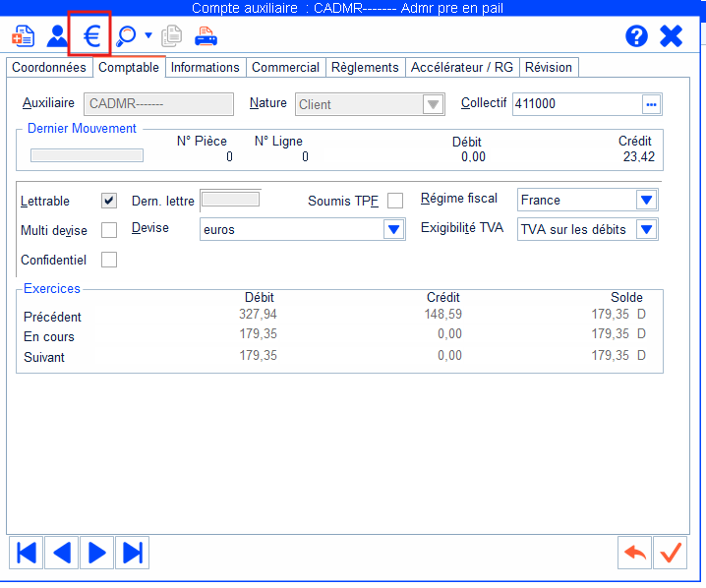The width and height of the screenshot is (706, 588).
Task: Click the euro currency icon
Action: pos(91,36)
